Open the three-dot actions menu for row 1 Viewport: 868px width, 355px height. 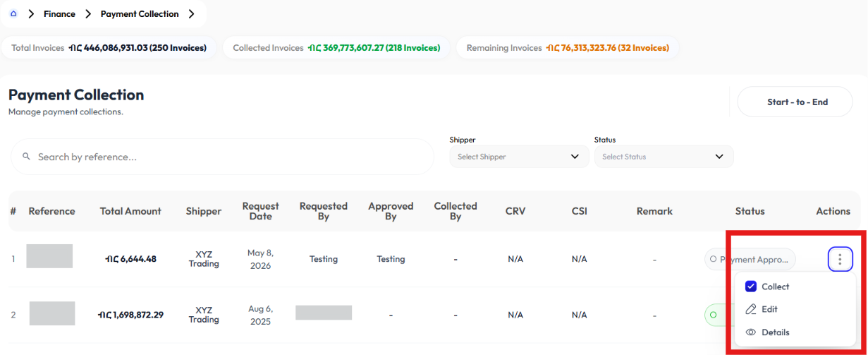pyautogui.click(x=840, y=259)
